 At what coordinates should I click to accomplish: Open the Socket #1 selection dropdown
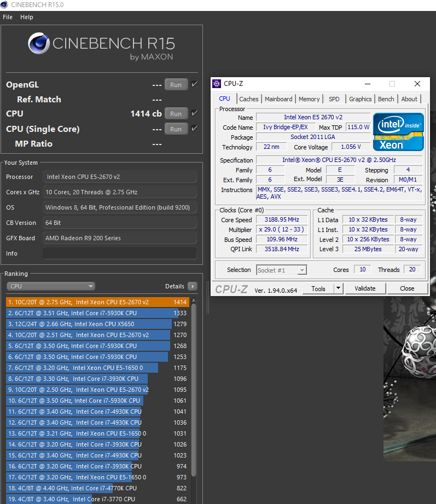tap(281, 270)
